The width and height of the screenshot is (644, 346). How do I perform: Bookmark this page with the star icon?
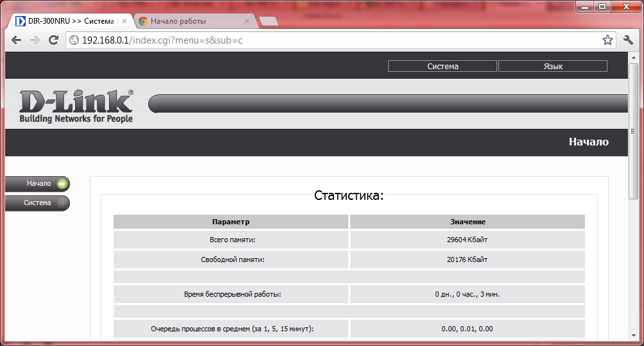tap(607, 40)
